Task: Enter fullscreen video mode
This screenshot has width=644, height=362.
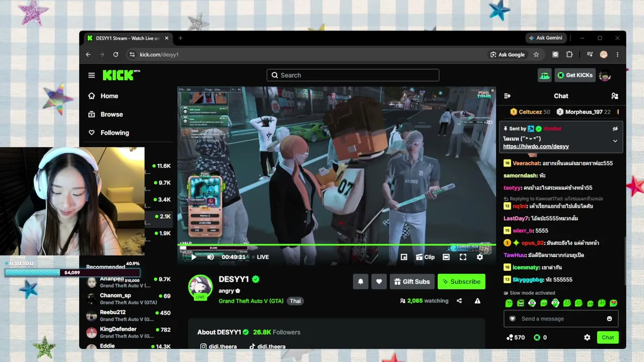Action: click(x=463, y=257)
